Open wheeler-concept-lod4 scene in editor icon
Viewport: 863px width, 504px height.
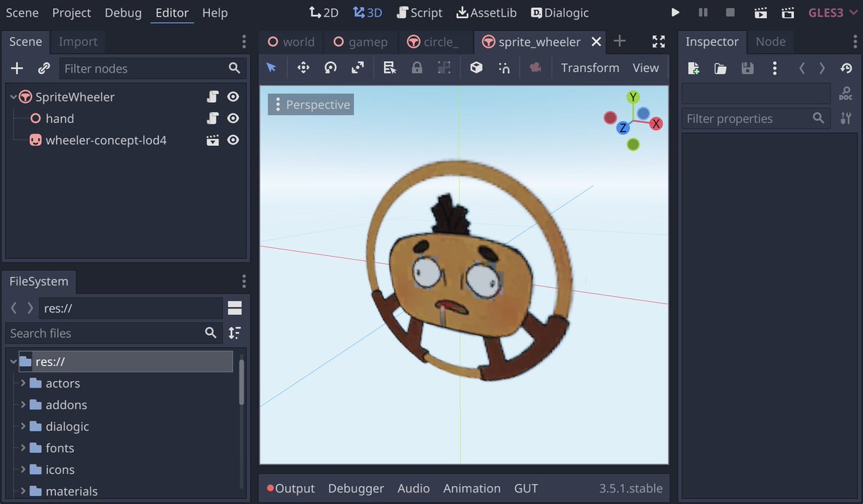click(x=213, y=140)
